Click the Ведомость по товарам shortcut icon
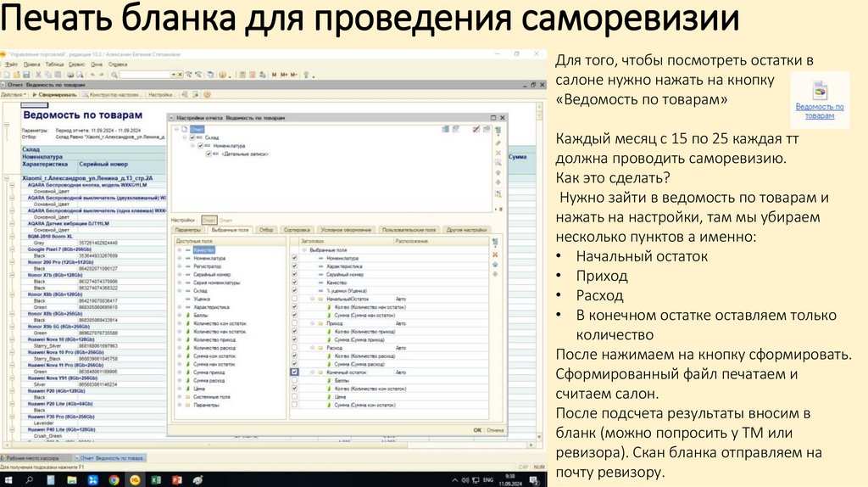The image size is (868, 487). coord(820,90)
